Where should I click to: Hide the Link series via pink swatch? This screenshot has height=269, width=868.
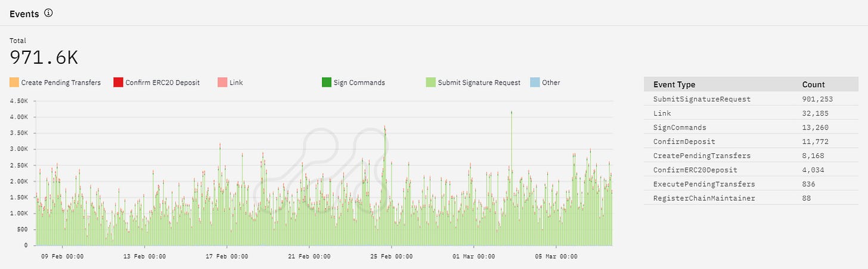[x=222, y=82]
